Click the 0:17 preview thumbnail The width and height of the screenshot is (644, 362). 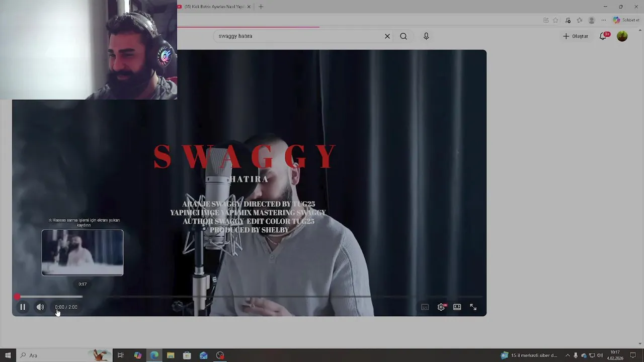83,253
